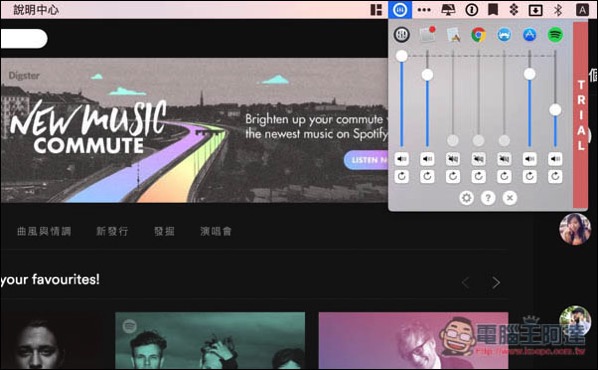Click the Spotify search field

coord(24,39)
